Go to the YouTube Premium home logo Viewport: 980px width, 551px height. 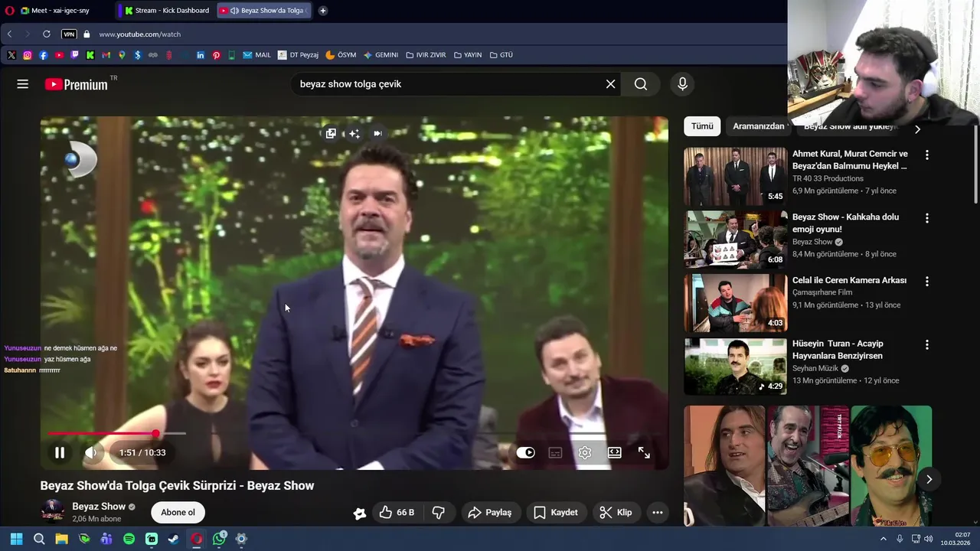[76, 84]
